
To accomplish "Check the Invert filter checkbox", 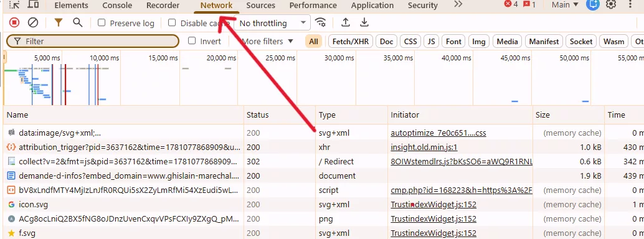I will pos(192,40).
